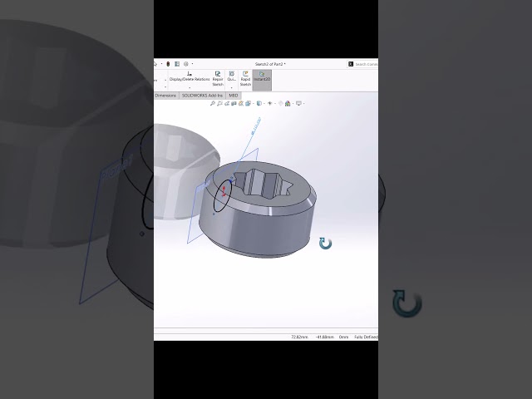532x399 pixels.
Task: Switch to the Dimensions tab
Action: (x=165, y=96)
